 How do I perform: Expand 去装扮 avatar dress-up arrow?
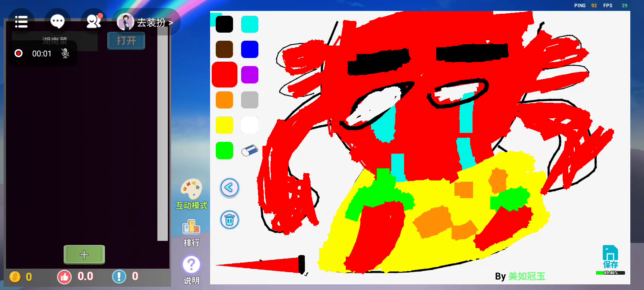point(171,23)
